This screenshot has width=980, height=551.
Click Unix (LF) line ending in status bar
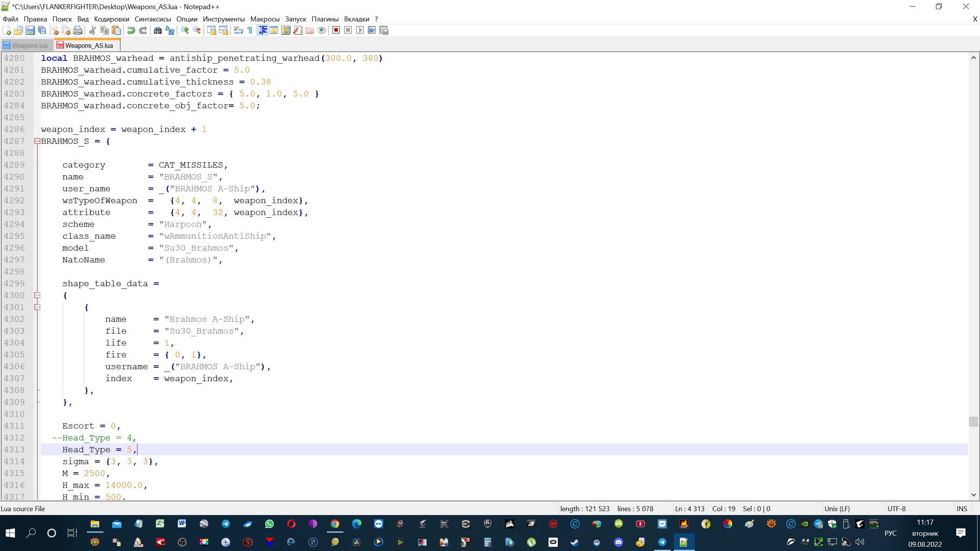(837, 509)
